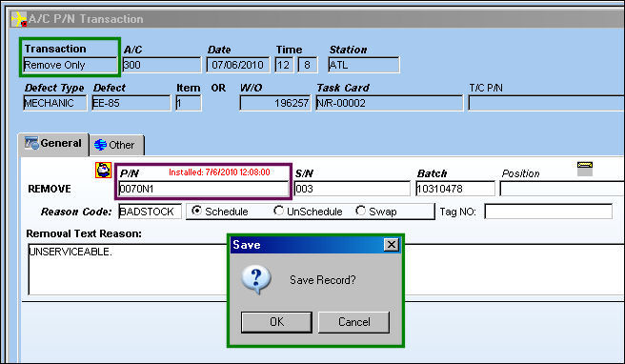Click the part search icon beside P/N
This screenshot has height=364, width=625.
coord(103,171)
